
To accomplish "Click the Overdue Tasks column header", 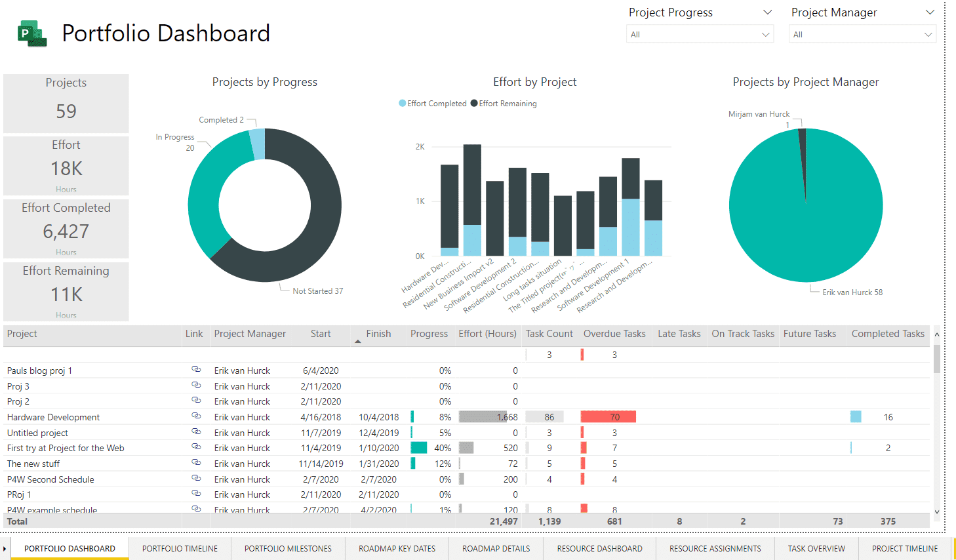I will pos(614,334).
